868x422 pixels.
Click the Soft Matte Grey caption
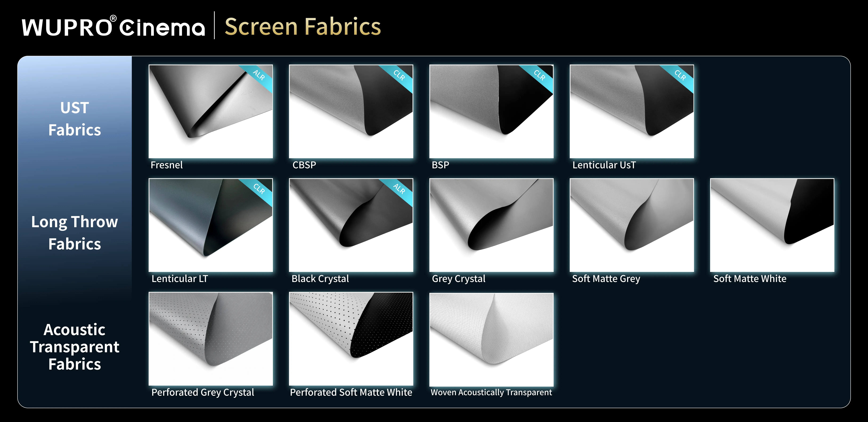click(x=606, y=279)
